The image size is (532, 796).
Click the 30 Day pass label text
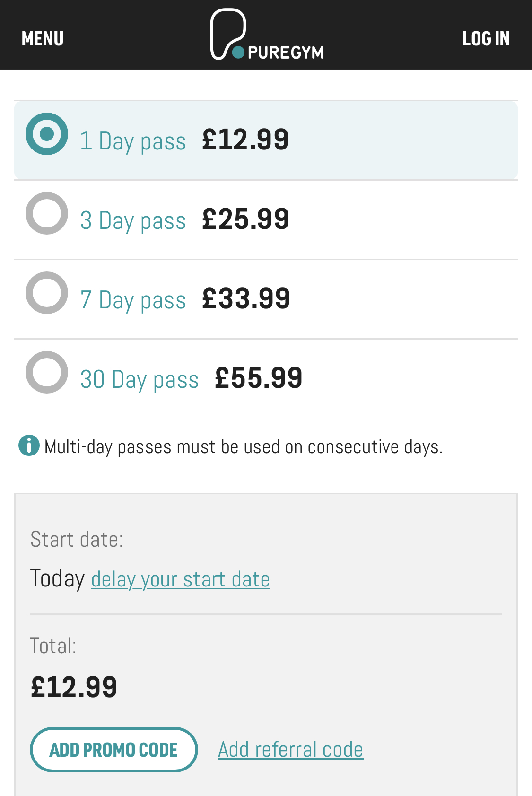pyautogui.click(x=140, y=380)
